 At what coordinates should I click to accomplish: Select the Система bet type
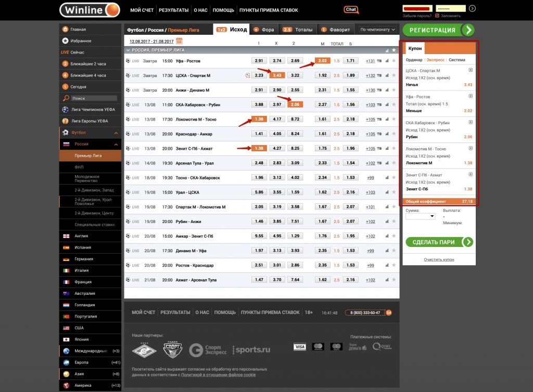(x=456, y=60)
